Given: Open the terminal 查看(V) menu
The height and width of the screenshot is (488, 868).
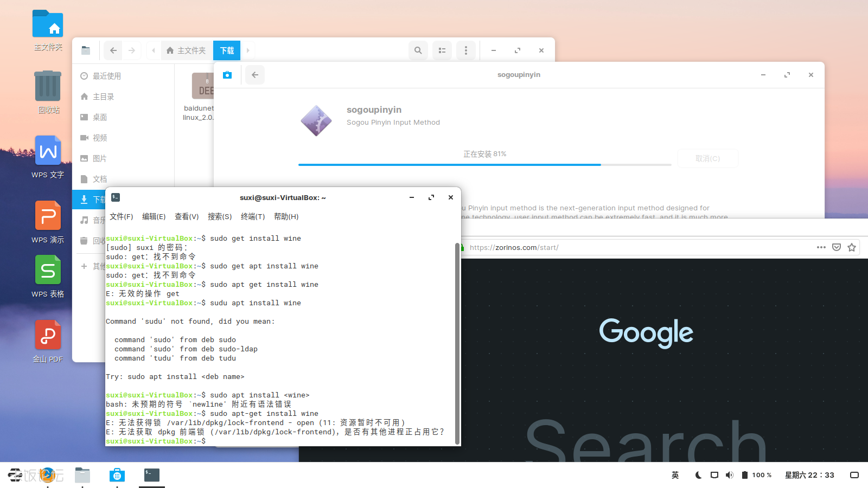Looking at the screenshot, I should pos(187,216).
